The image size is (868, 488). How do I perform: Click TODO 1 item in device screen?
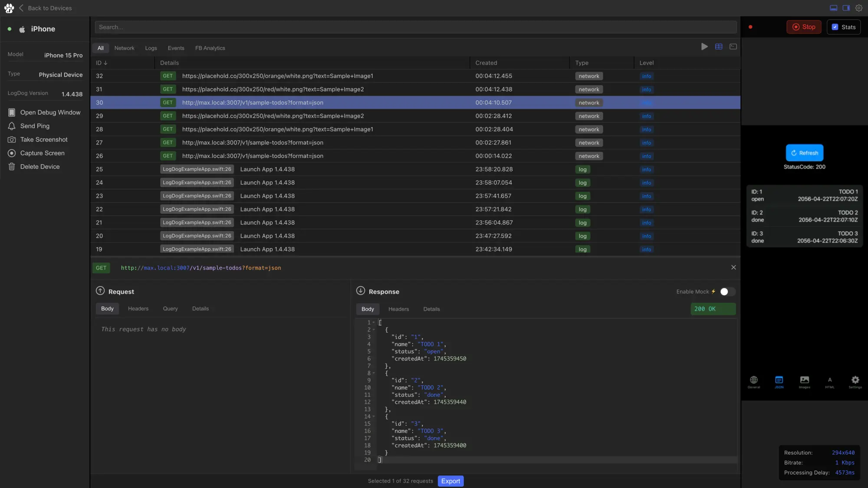[805, 195]
